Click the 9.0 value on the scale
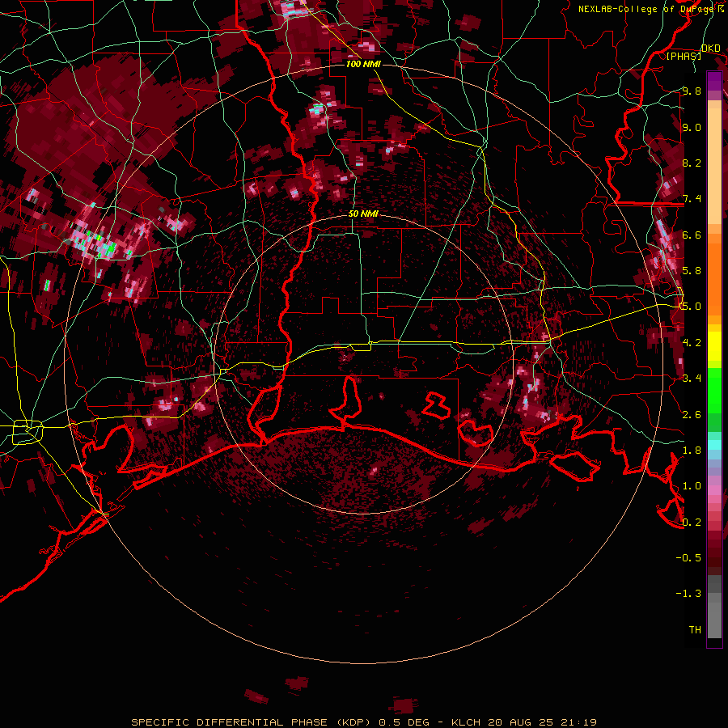 (x=692, y=127)
